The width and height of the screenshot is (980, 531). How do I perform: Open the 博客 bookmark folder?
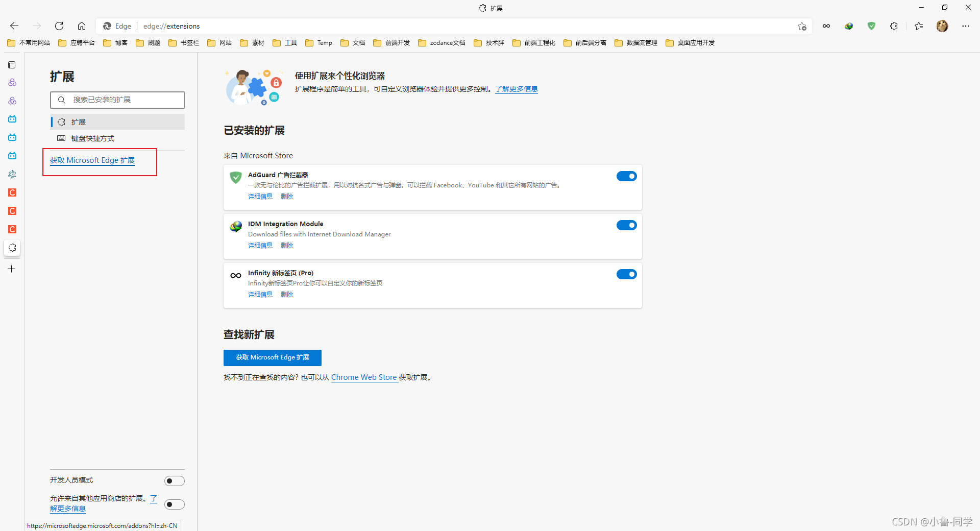coord(115,43)
